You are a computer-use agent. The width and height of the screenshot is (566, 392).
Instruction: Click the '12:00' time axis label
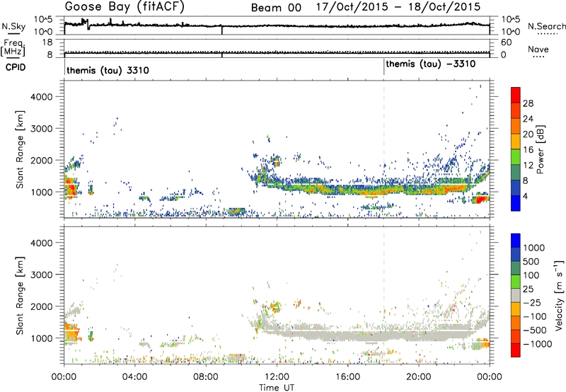277,377
